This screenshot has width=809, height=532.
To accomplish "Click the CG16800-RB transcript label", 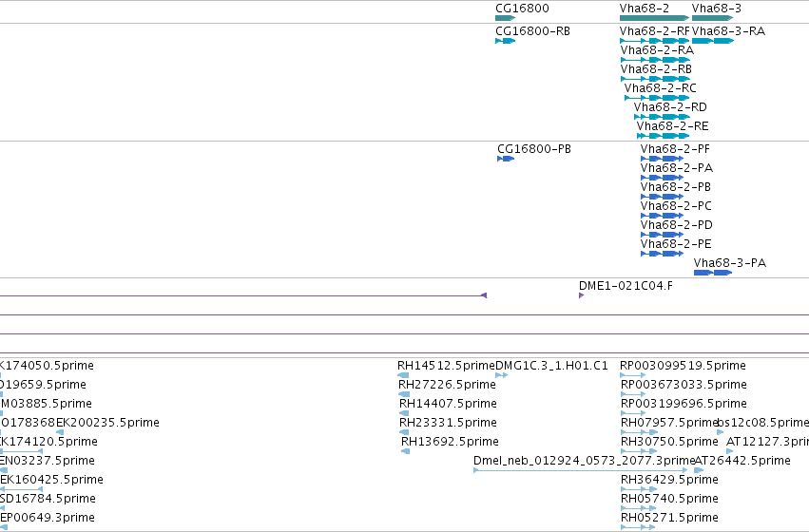I will point(532,31).
